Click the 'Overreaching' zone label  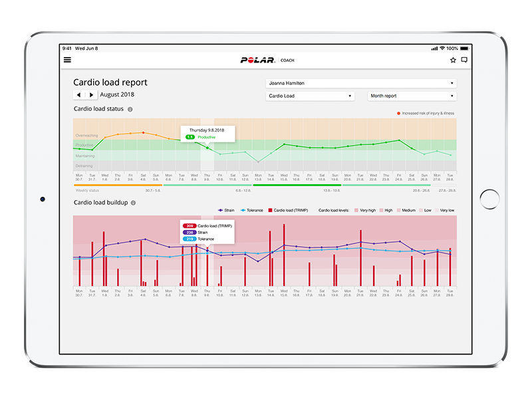(x=86, y=136)
